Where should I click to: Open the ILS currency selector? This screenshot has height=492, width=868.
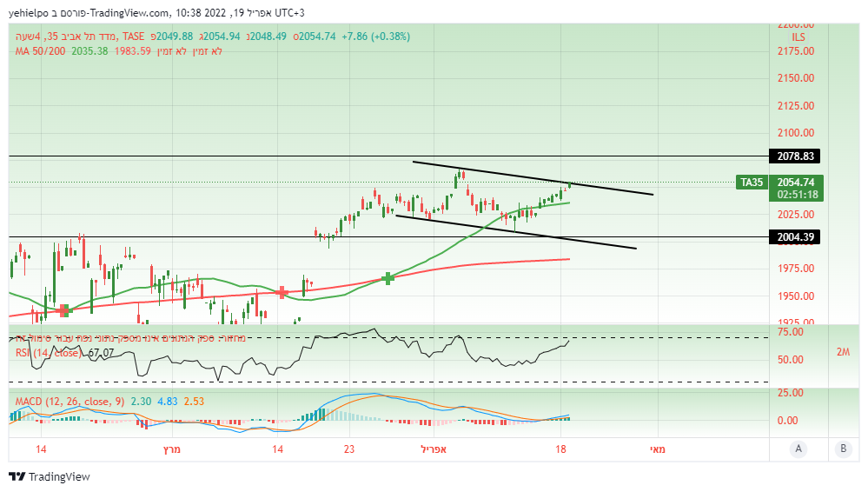(x=798, y=37)
